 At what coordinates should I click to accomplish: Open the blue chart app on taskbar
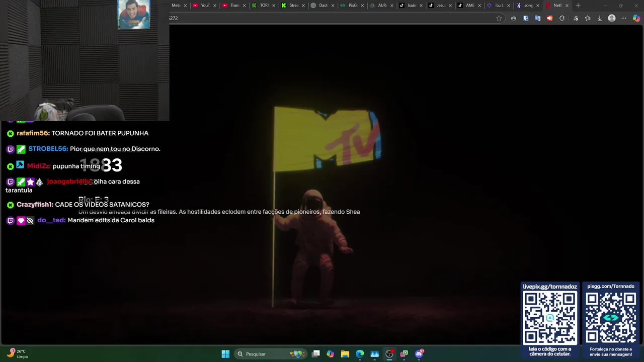pos(374,354)
